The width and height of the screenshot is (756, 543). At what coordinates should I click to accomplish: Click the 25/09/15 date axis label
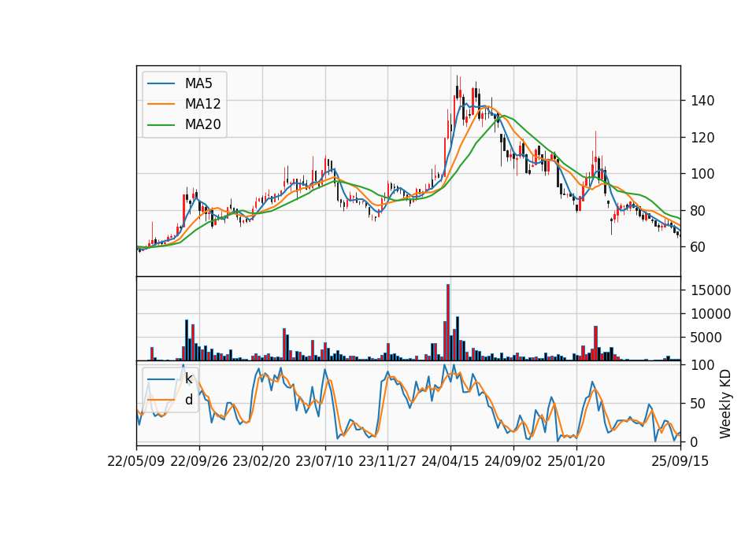click(x=680, y=461)
